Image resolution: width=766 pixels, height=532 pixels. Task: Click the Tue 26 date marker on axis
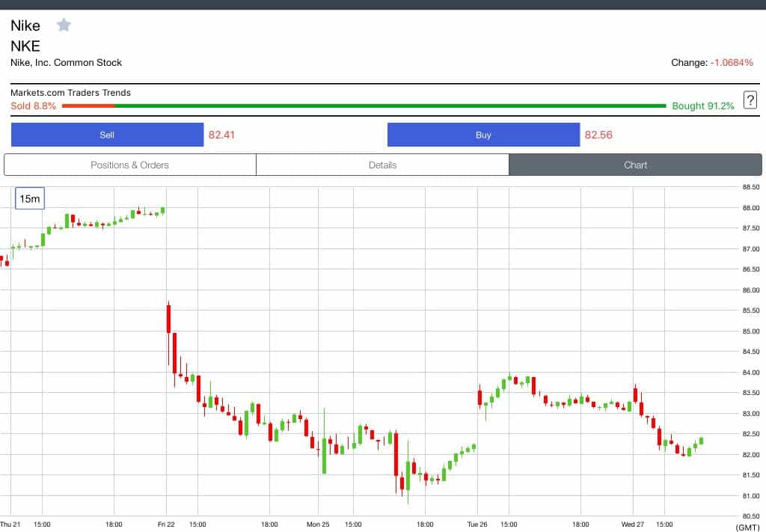(x=477, y=525)
